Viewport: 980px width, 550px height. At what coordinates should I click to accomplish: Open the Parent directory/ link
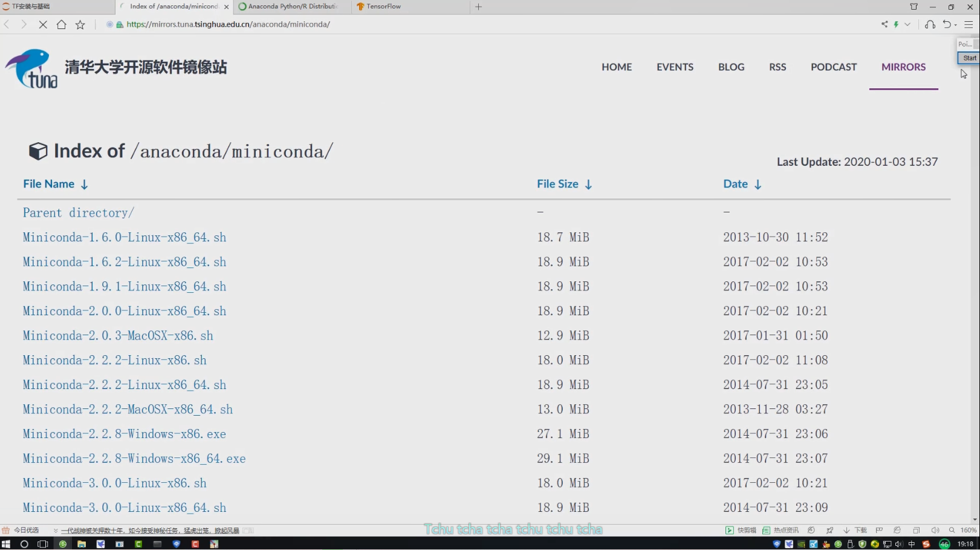[79, 212]
